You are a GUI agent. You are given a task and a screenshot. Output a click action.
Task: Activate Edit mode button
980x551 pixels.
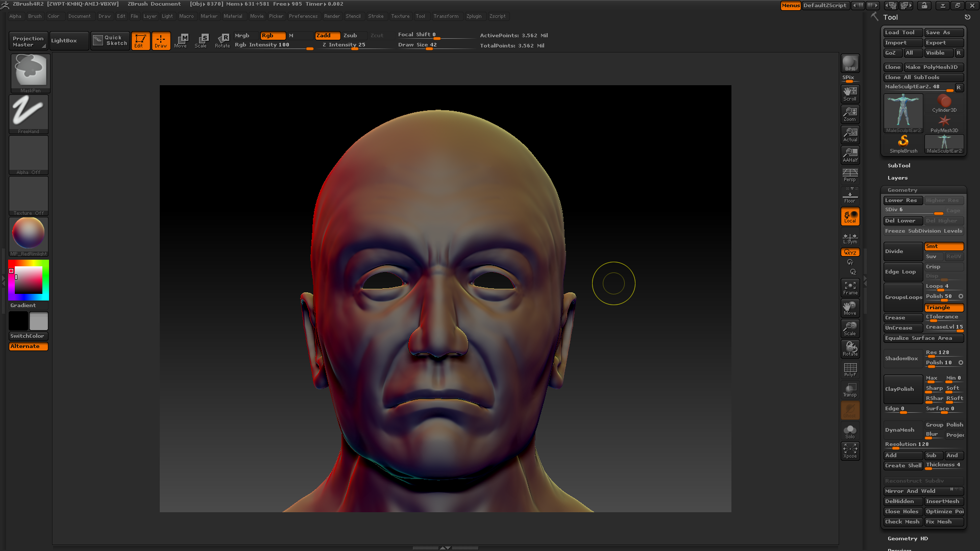coord(140,41)
